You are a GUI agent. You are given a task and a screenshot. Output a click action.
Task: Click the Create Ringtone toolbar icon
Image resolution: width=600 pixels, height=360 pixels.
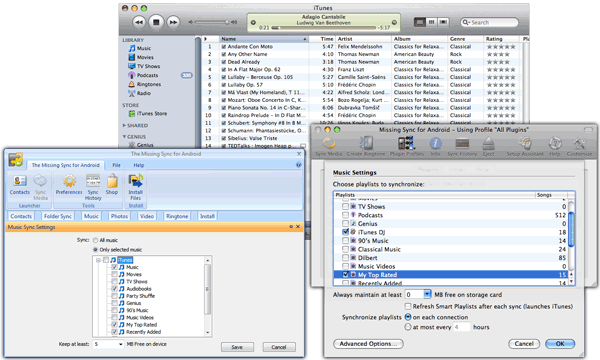[x=366, y=144]
